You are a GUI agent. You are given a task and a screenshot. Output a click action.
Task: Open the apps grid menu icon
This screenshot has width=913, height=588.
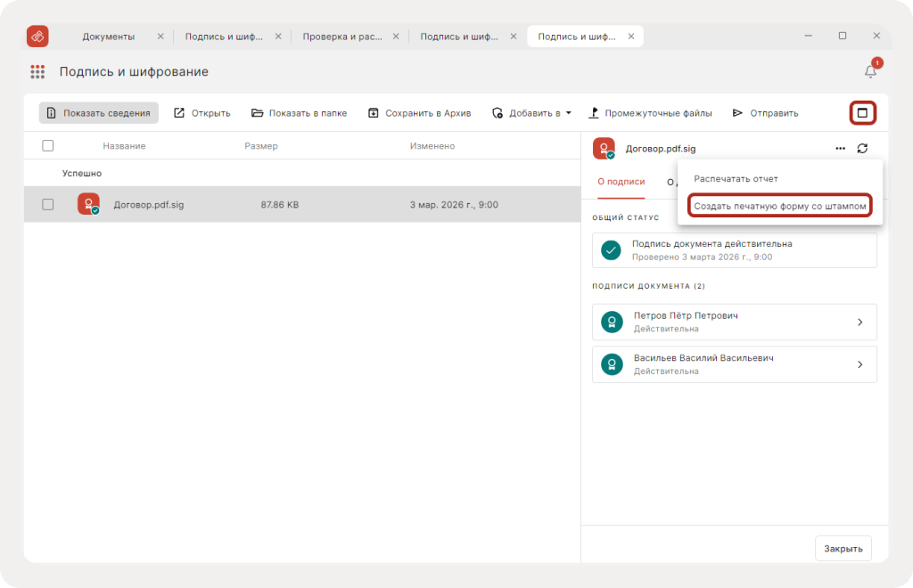point(37,72)
